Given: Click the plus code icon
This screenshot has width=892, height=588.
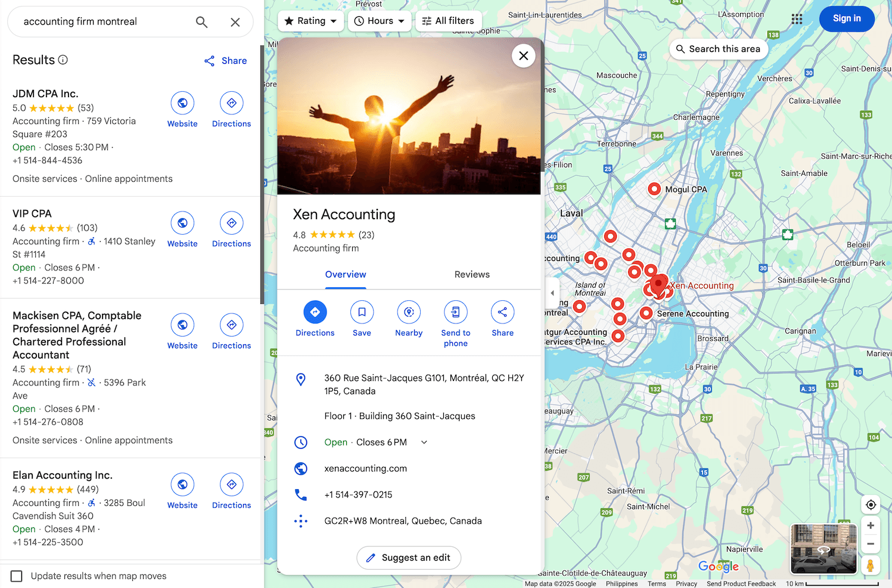Looking at the screenshot, I should (x=301, y=521).
